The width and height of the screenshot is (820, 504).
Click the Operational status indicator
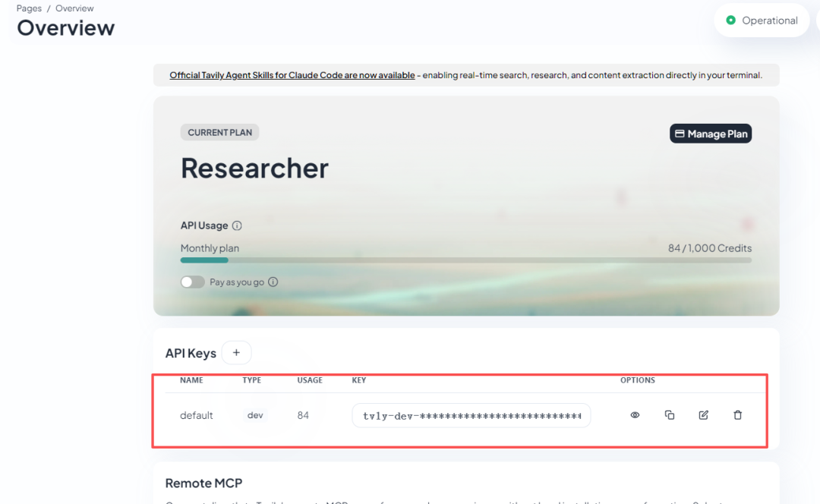[762, 20]
